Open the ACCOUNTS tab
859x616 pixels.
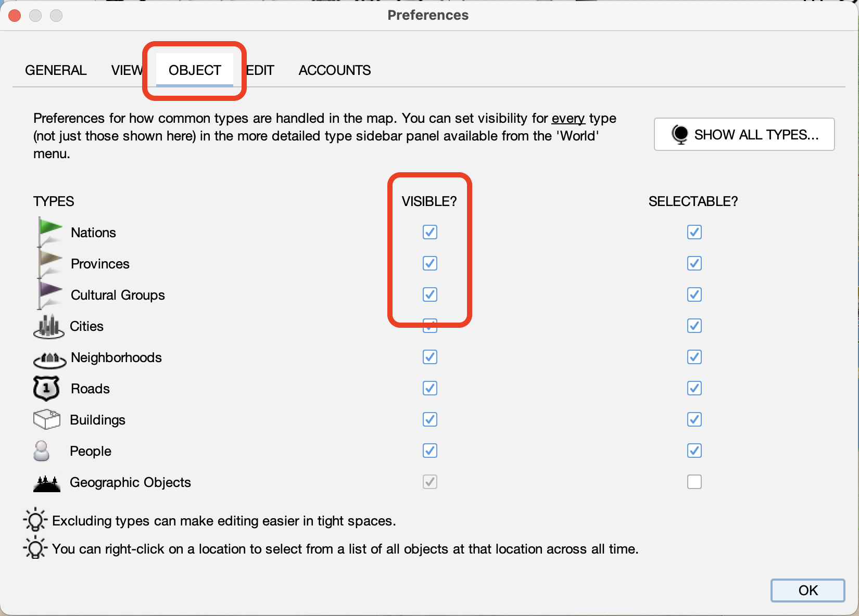[334, 70]
